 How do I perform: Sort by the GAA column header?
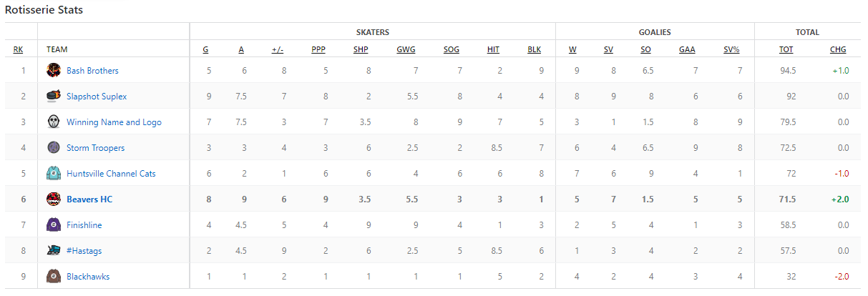point(687,50)
